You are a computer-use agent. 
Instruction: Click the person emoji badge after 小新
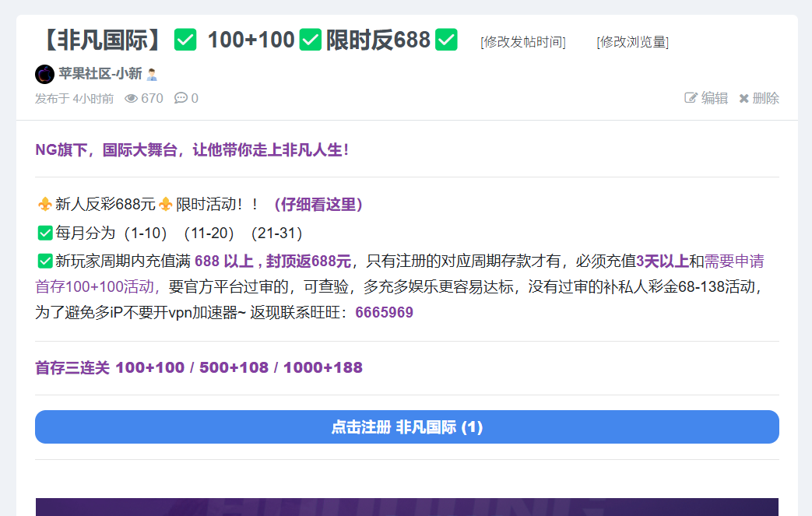(x=152, y=74)
